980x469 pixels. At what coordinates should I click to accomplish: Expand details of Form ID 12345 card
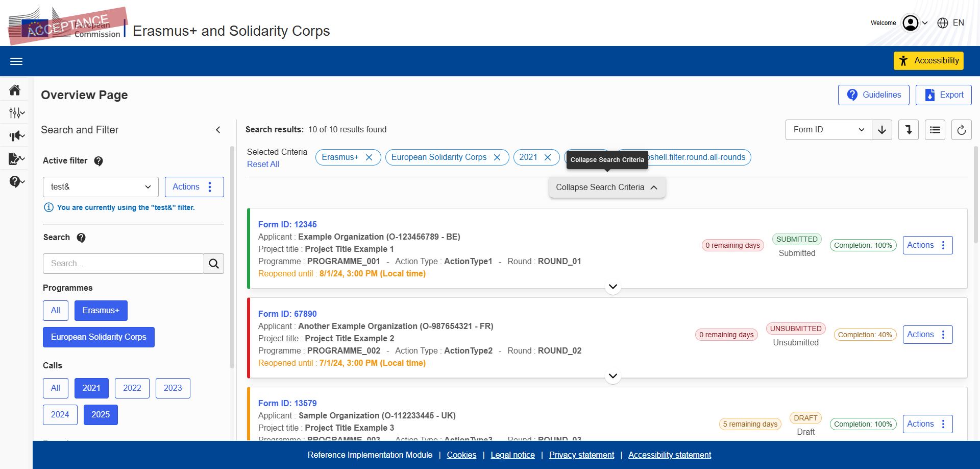613,287
